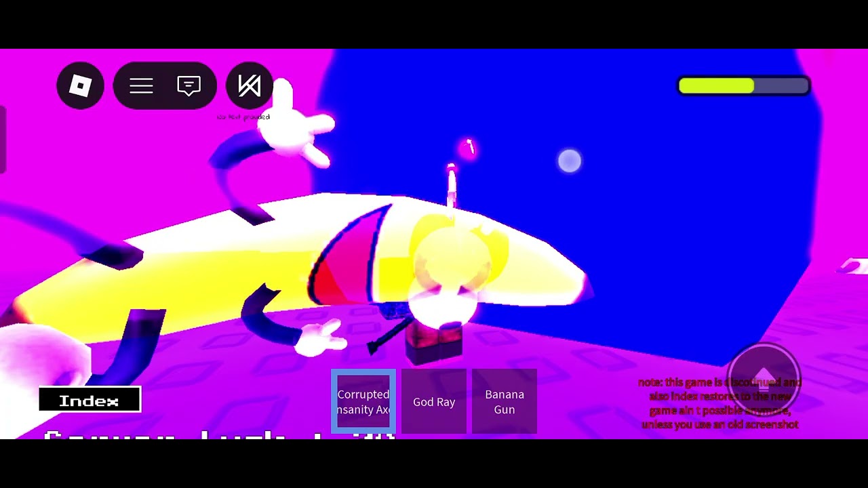This screenshot has width=868, height=488.
Task: Equip the Banana Gun slot
Action: click(505, 402)
